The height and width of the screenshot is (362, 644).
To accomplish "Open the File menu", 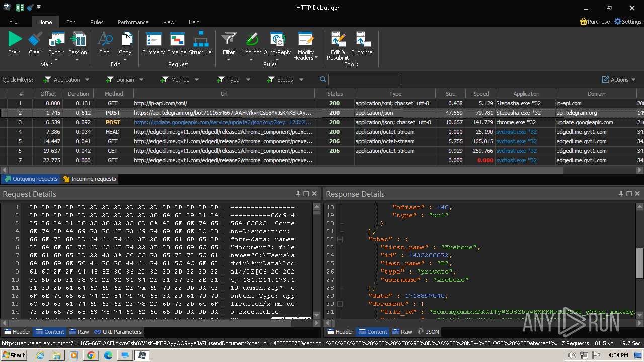I will point(13,22).
